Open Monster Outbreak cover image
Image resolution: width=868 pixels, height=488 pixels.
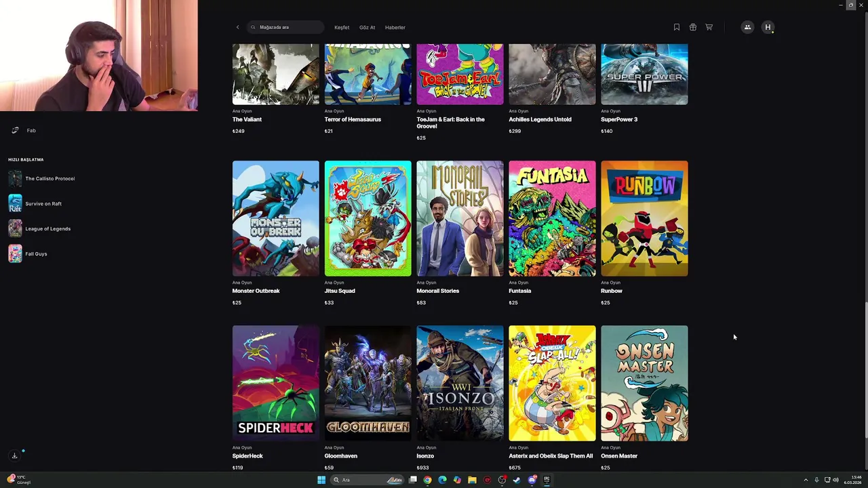pyautogui.click(x=275, y=218)
